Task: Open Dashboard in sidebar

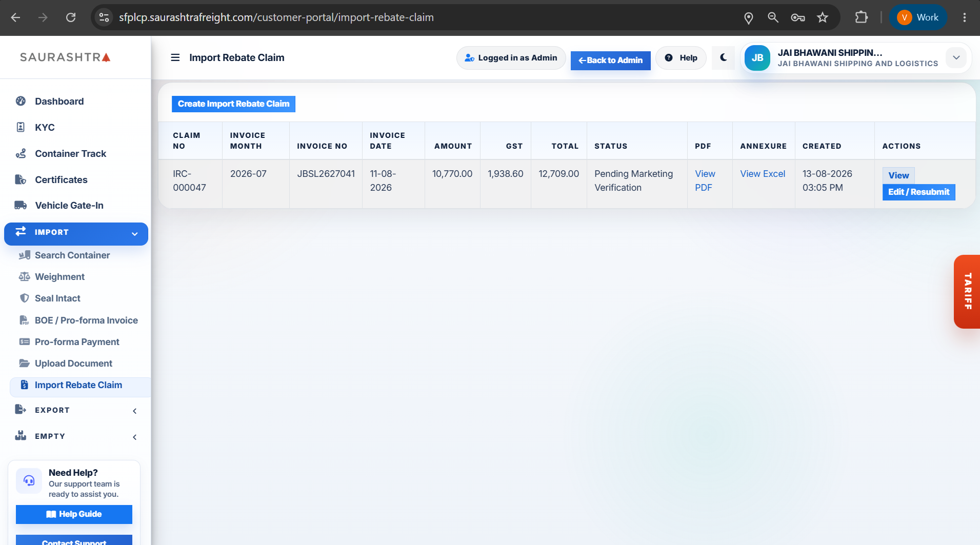Action: click(59, 102)
